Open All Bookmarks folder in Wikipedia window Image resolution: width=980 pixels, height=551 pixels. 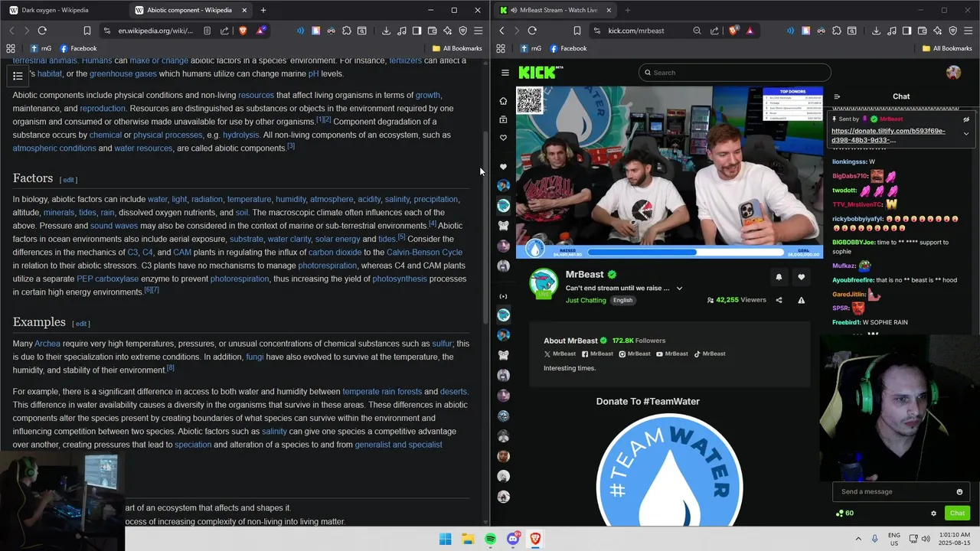pyautogui.click(x=456, y=48)
